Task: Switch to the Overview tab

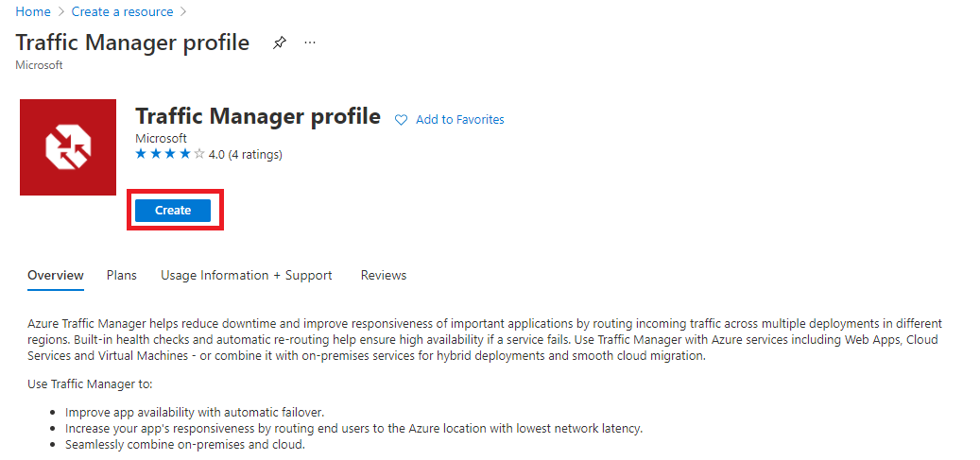Action: click(56, 276)
